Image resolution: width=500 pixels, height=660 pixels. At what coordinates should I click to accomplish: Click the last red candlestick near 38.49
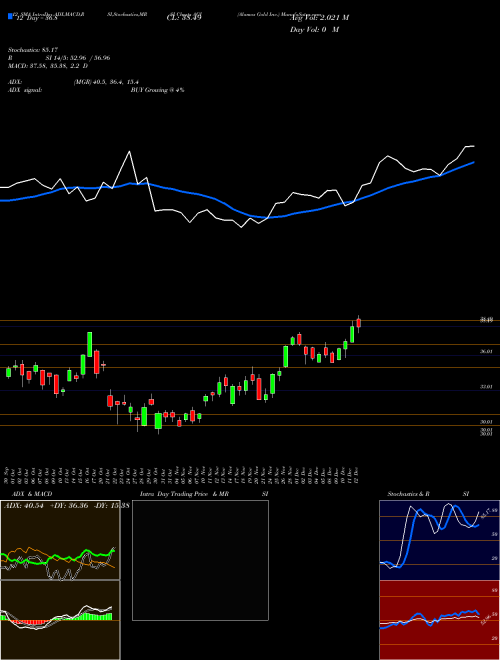pos(359,323)
